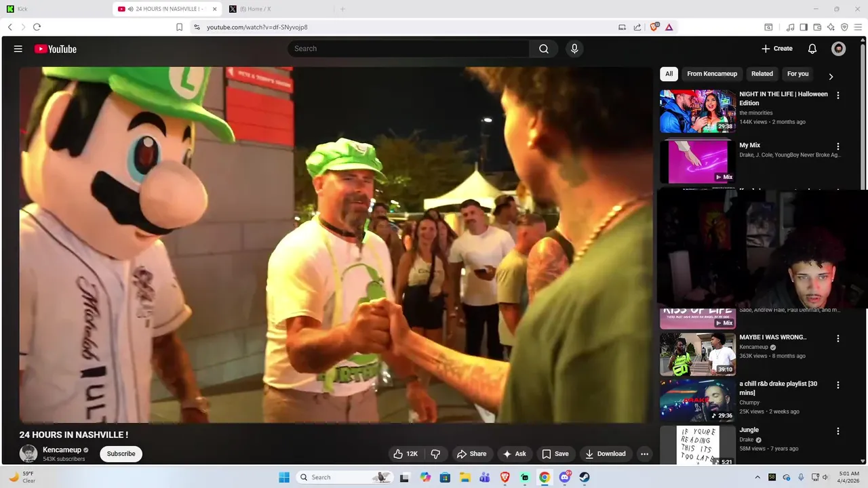
Task: Open the share icon in the address bar
Action: pos(637,27)
